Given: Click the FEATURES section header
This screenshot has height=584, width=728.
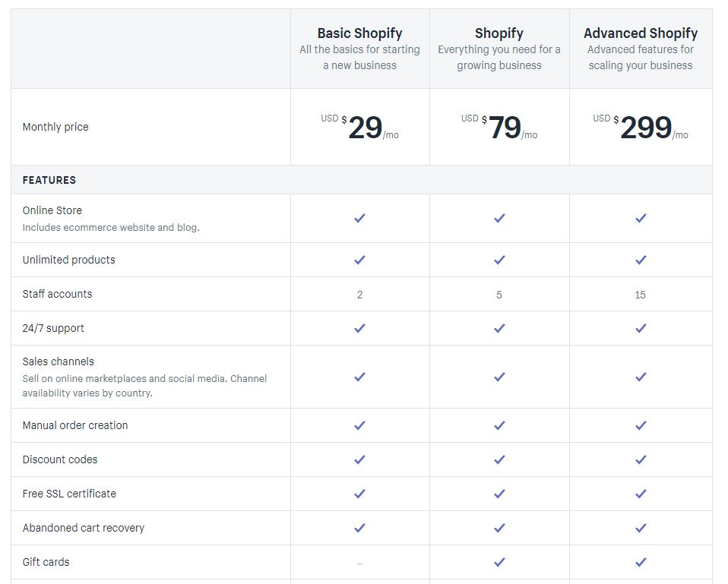Looking at the screenshot, I should (x=49, y=180).
